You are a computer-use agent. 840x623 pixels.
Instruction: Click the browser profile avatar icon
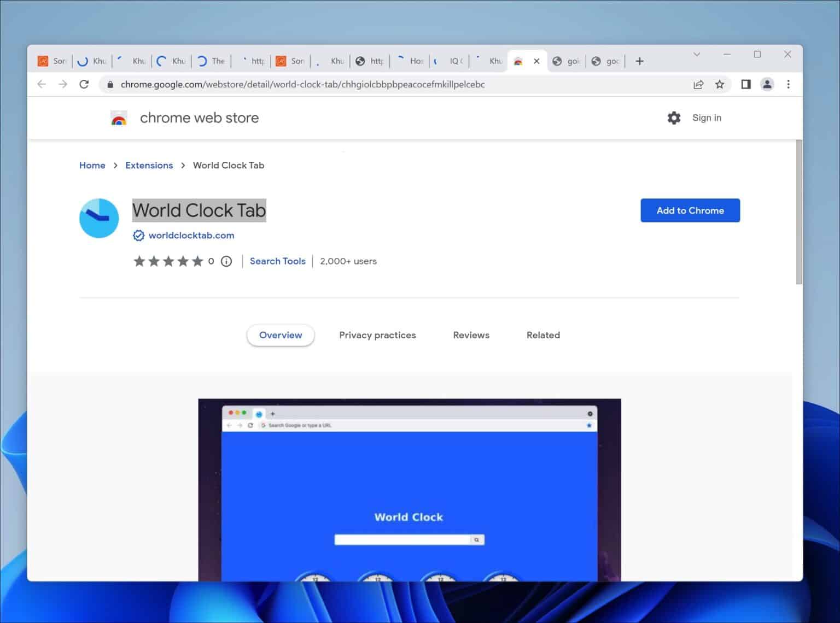click(767, 84)
